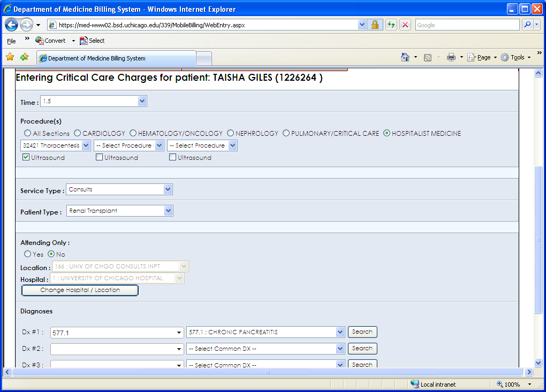Open the File menu
Viewport: 546px width, 392px height.
[x=11, y=41]
